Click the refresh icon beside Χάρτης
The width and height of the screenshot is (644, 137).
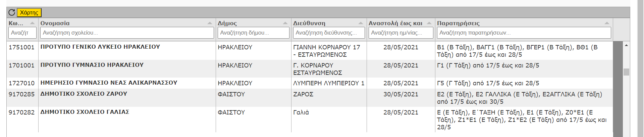pyautogui.click(x=12, y=12)
